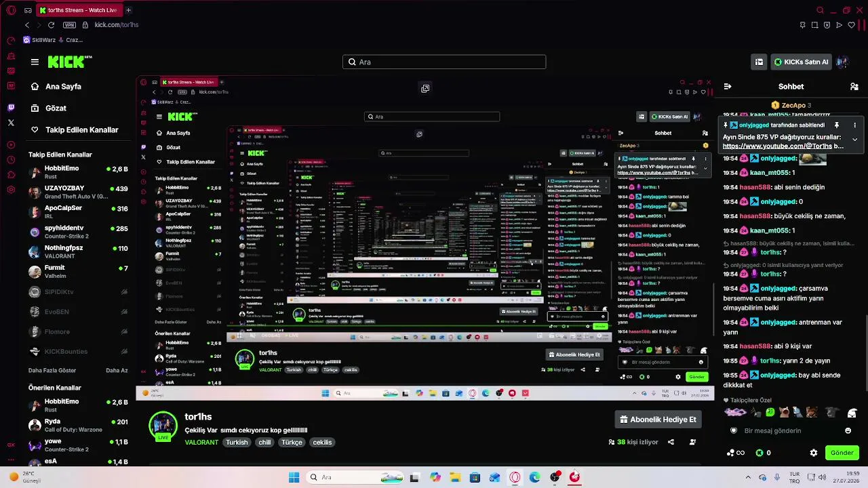Image resolution: width=868 pixels, height=488 pixels.
Task: Open Ryda recommended channel
Action: (x=78, y=424)
